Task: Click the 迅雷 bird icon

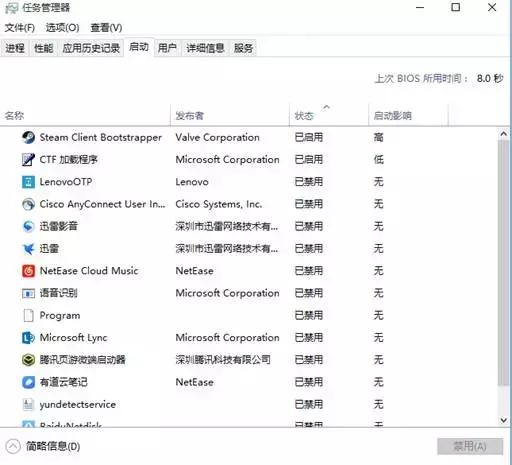Action: point(28,249)
